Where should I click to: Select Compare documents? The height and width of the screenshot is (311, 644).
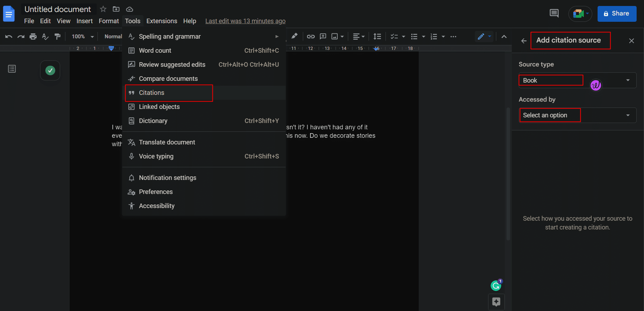(x=204, y=79)
